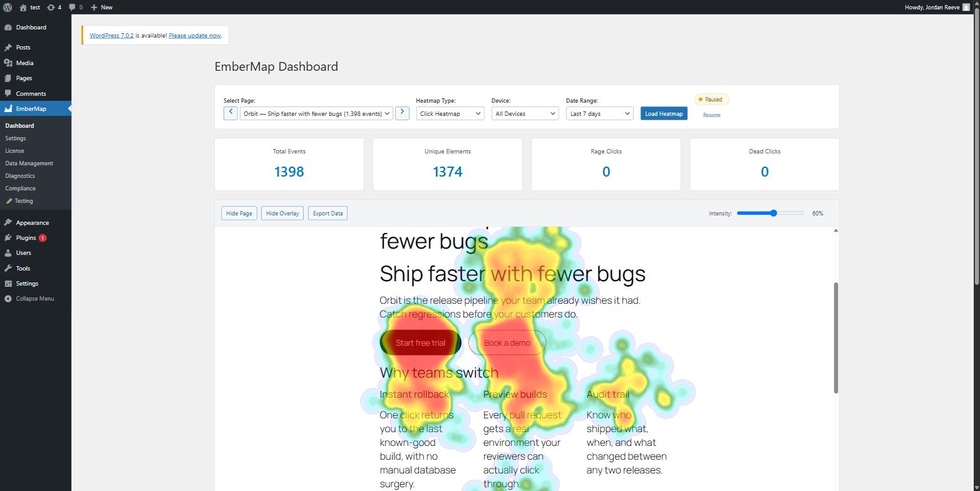Click the Total Events value 1398
This screenshot has width=980, height=491.
click(x=289, y=172)
